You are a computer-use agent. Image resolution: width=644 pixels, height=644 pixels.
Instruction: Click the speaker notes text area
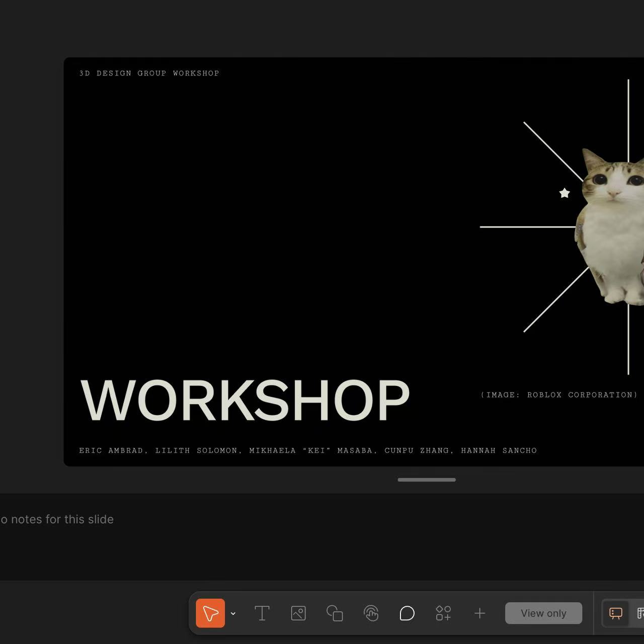click(57, 519)
